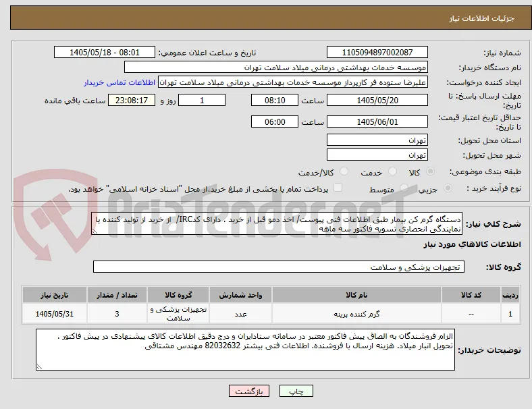Open اطلاعات تماس خریدار link
The image size is (532, 409).
(119, 82)
